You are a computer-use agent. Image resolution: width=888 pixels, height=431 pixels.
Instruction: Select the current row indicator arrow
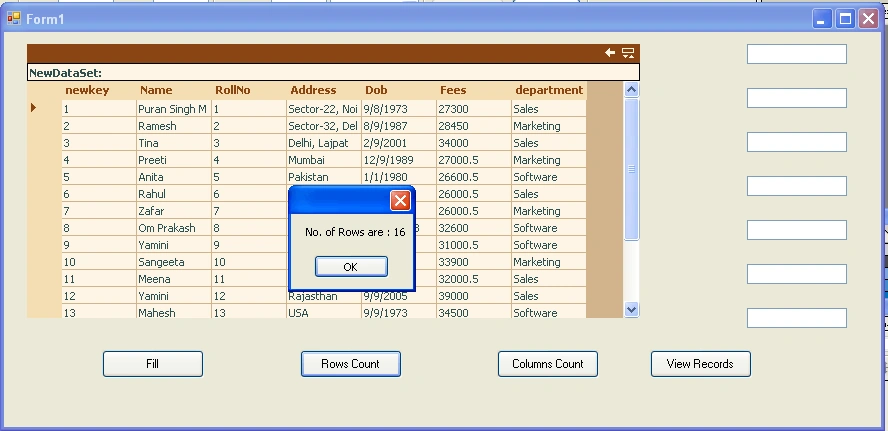click(x=33, y=107)
